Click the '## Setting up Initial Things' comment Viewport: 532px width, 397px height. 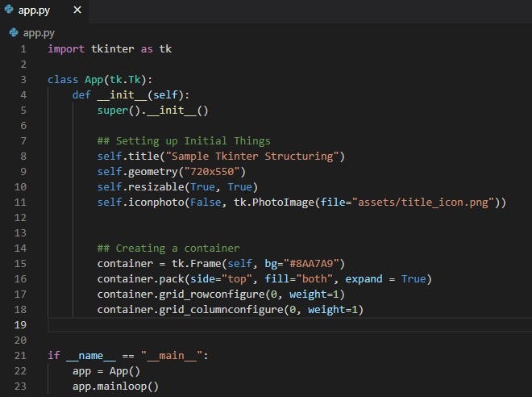pyautogui.click(x=184, y=141)
